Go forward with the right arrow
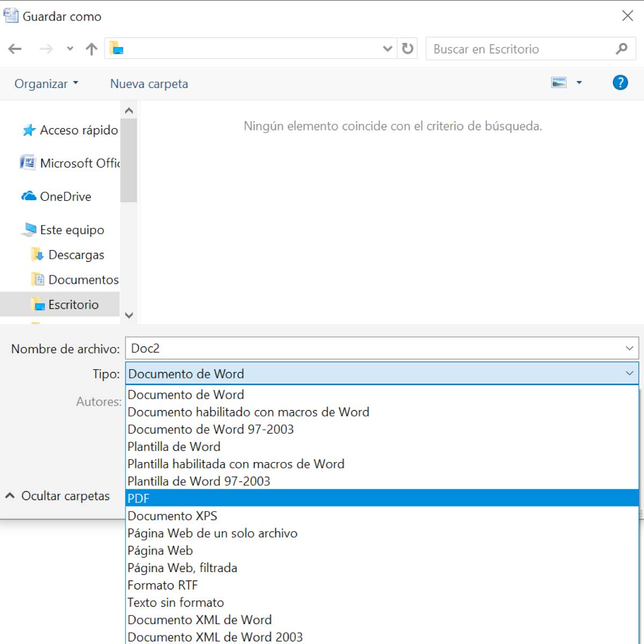The height and width of the screenshot is (644, 644). (x=47, y=49)
